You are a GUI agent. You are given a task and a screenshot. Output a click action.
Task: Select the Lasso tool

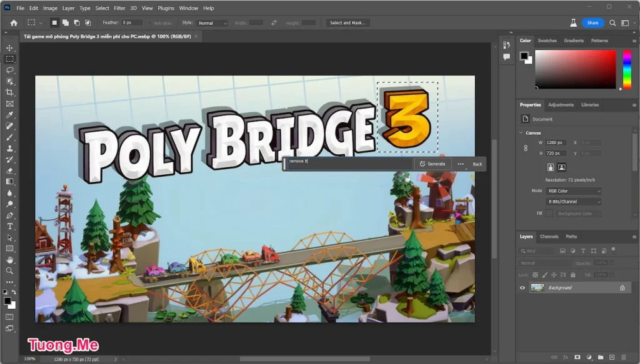tap(10, 70)
